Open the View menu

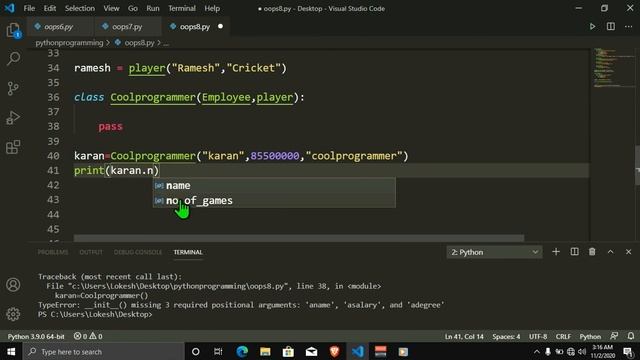click(x=111, y=8)
